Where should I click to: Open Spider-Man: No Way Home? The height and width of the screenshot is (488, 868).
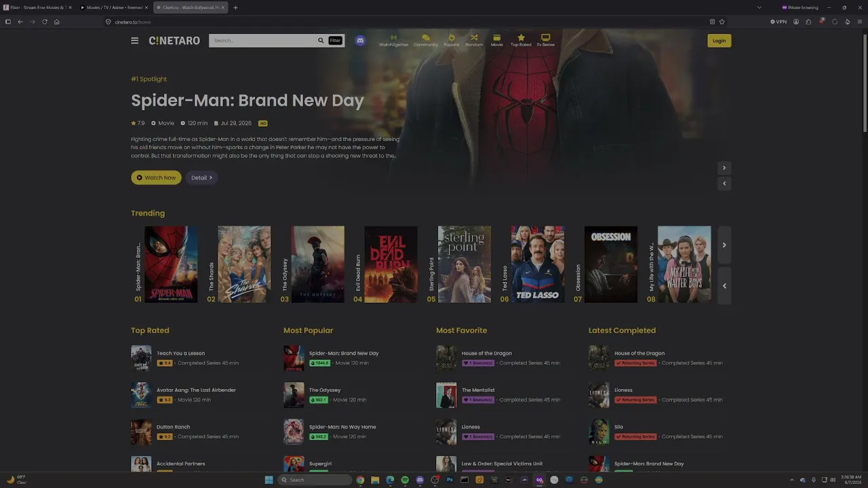pyautogui.click(x=342, y=427)
